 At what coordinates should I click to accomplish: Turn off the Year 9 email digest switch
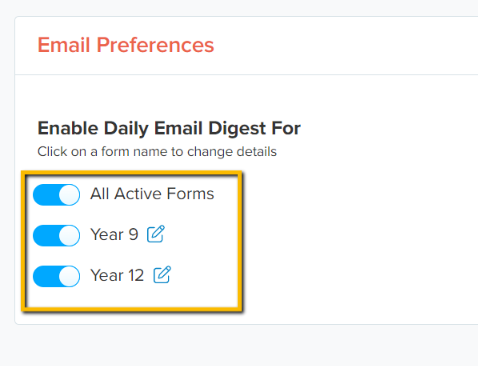coord(56,236)
